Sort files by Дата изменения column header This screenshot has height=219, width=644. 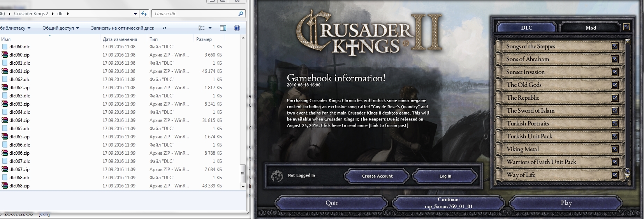(124, 39)
